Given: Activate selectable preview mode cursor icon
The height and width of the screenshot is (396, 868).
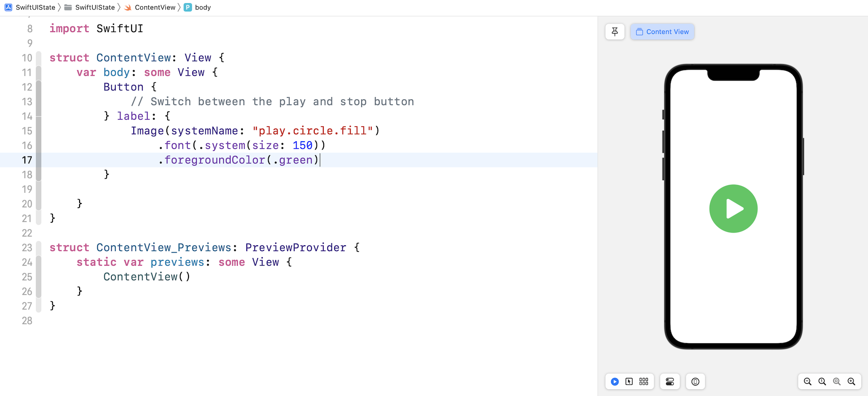Looking at the screenshot, I should 629,382.
